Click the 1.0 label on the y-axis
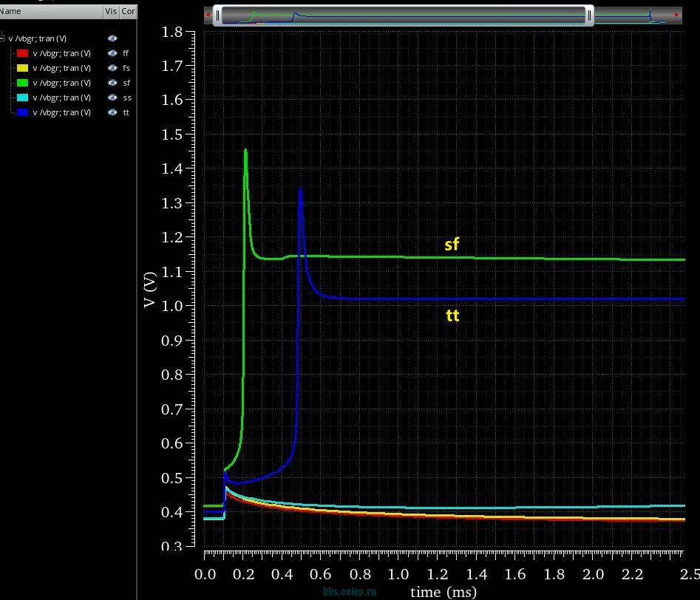This screenshot has width=700, height=600. coord(172,306)
